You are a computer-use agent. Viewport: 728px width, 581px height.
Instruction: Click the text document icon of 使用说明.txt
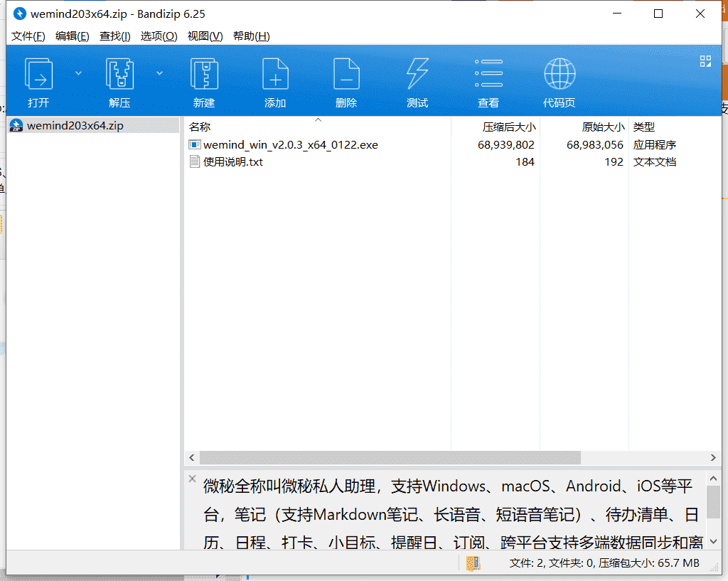click(x=195, y=162)
